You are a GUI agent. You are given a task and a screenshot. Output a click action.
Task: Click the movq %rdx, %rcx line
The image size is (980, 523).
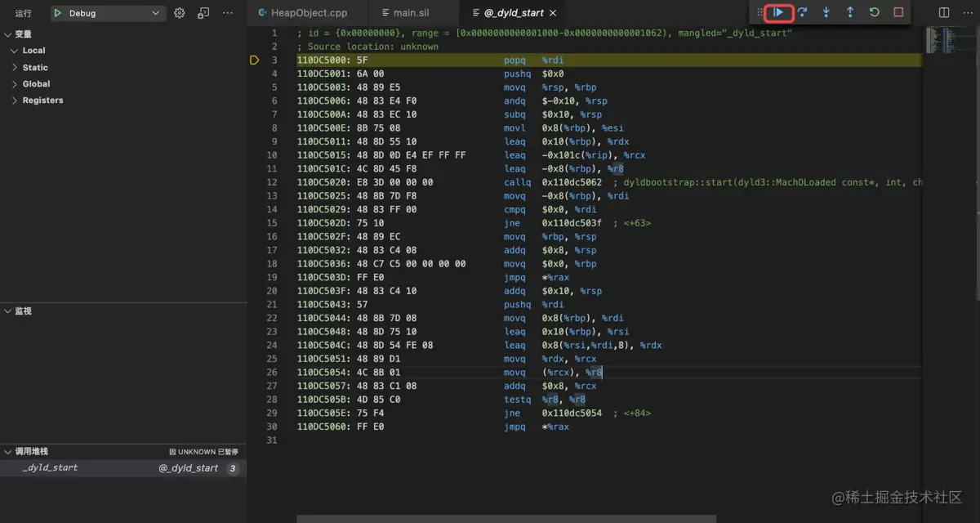click(550, 359)
